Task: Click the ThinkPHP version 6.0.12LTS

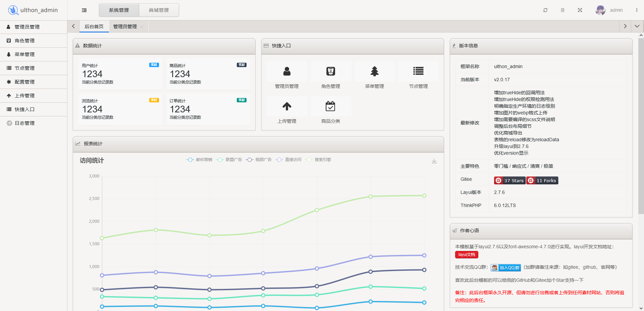Action: pos(505,205)
